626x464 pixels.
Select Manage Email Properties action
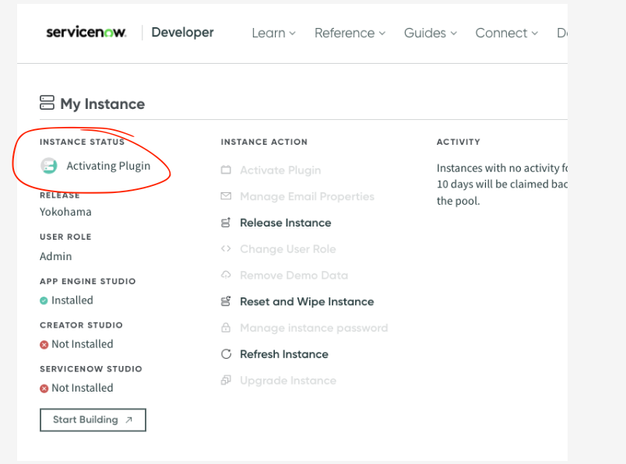pos(307,196)
